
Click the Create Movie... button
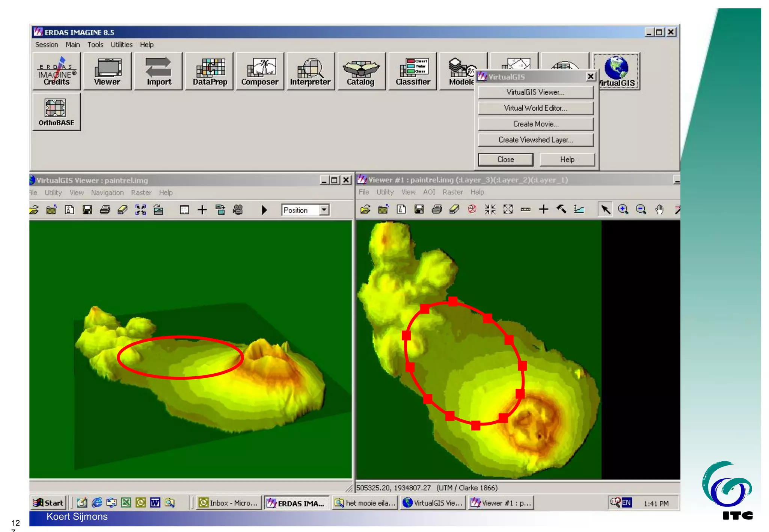pos(535,124)
